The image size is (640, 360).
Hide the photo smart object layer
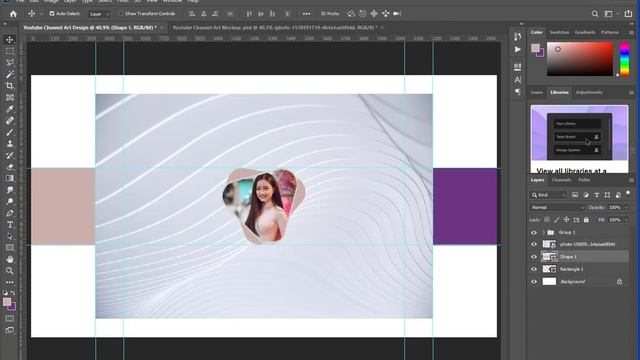coord(534,244)
